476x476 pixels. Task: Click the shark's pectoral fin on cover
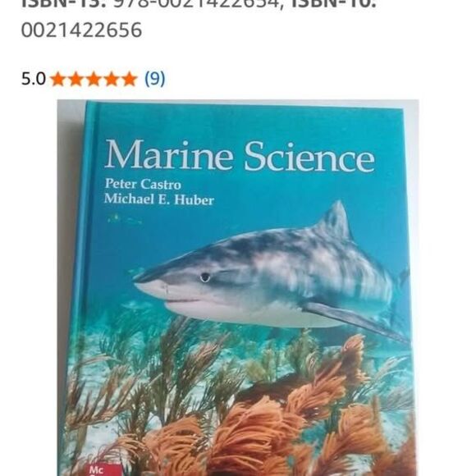[x=354, y=320]
